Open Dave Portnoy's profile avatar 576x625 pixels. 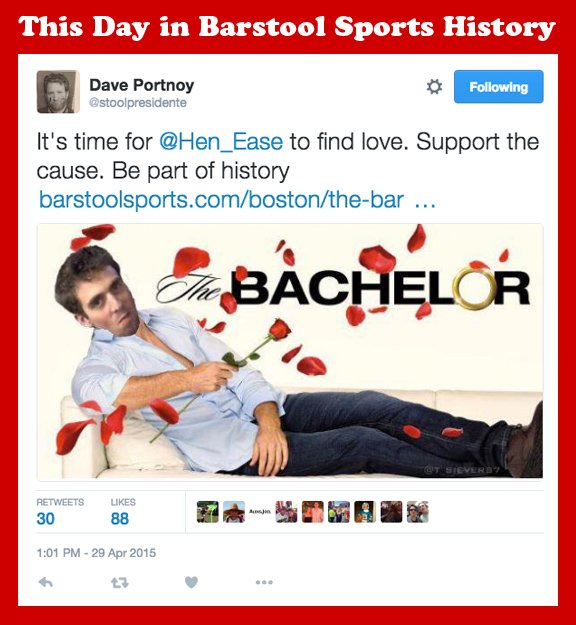tap(58, 92)
